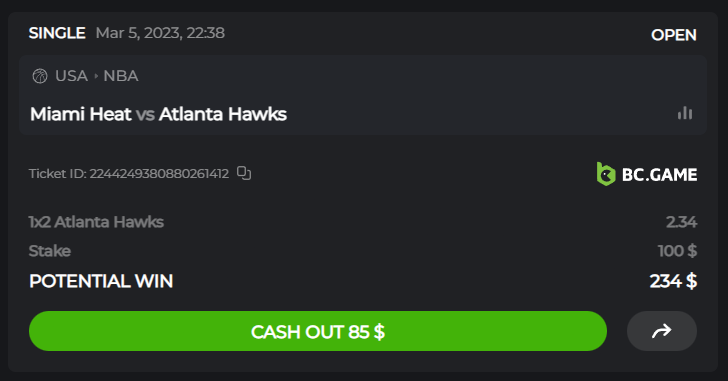
Task: Click the 234 $ potential win amount
Action: (x=673, y=281)
